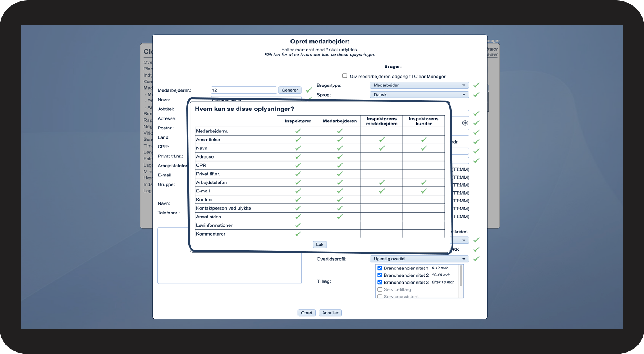This screenshot has width=644, height=354.
Task: Click Ansat siden checkmark in Medarbejderen column
Action: [x=340, y=217]
